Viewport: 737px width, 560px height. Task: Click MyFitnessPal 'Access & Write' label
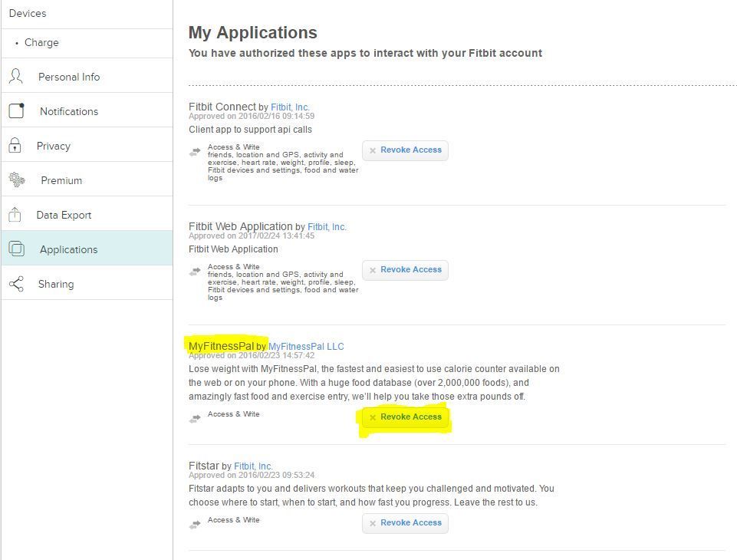234,414
